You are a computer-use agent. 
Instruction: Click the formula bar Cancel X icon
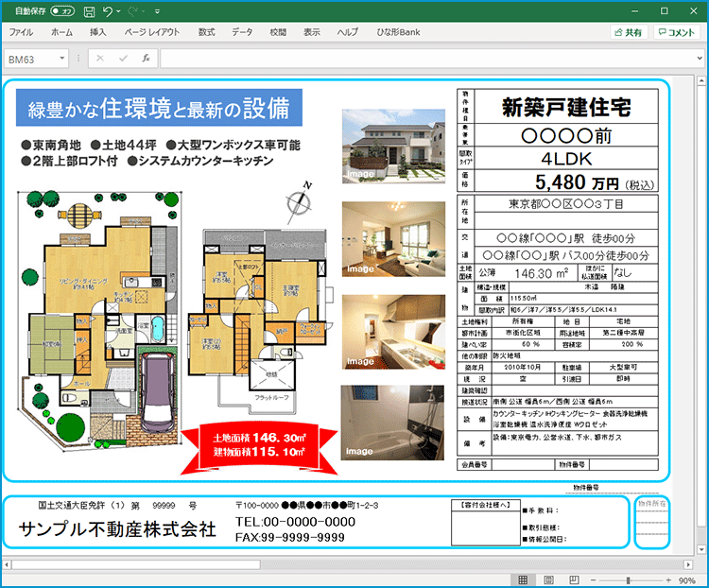(x=100, y=59)
